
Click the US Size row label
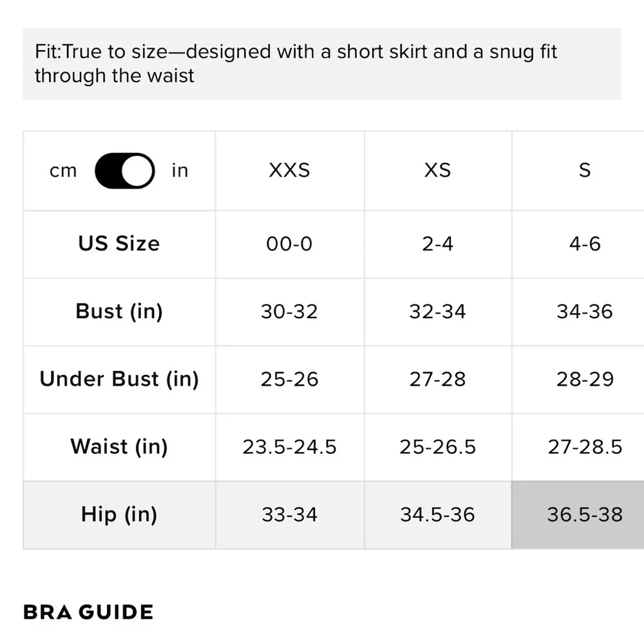[x=119, y=243]
